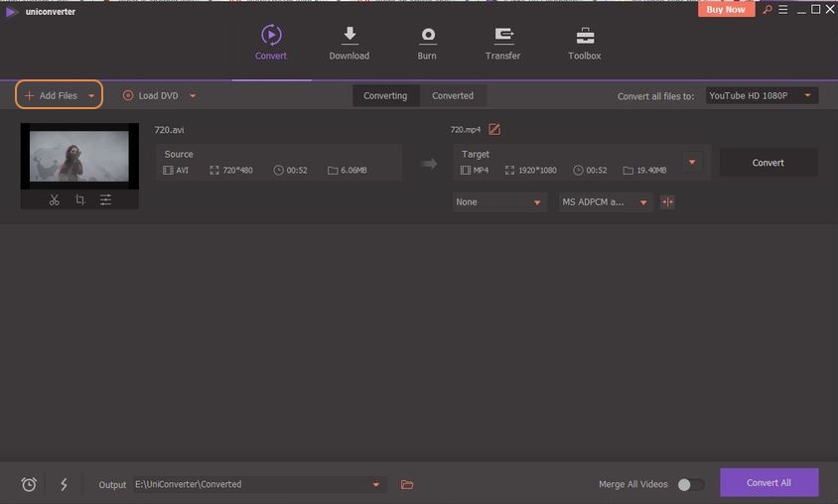
Task: Click the lightning high-speed conversion icon
Action: pyautogui.click(x=64, y=484)
